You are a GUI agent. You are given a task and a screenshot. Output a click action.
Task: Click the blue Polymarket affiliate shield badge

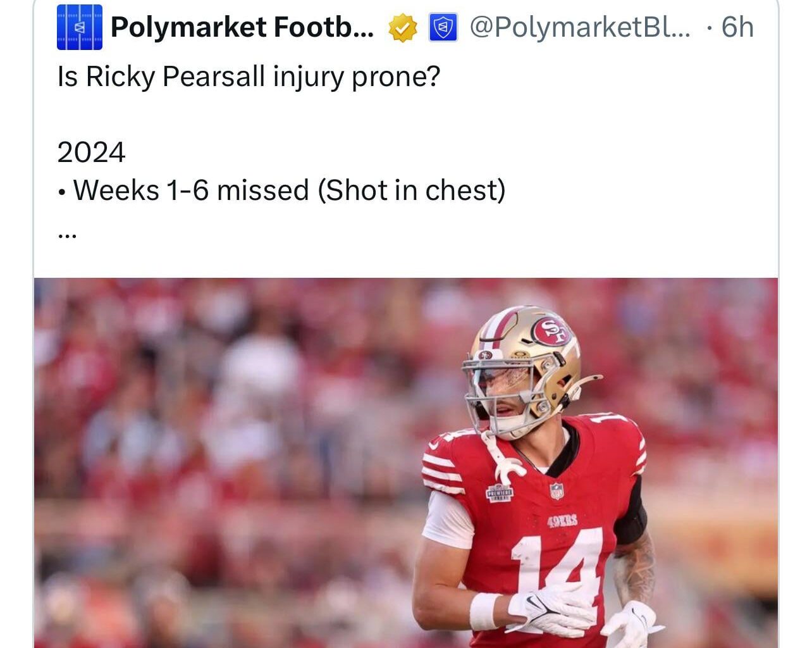coord(443,28)
